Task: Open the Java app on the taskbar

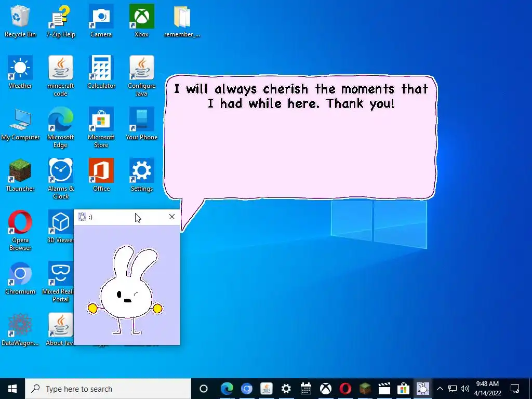Action: point(267,389)
